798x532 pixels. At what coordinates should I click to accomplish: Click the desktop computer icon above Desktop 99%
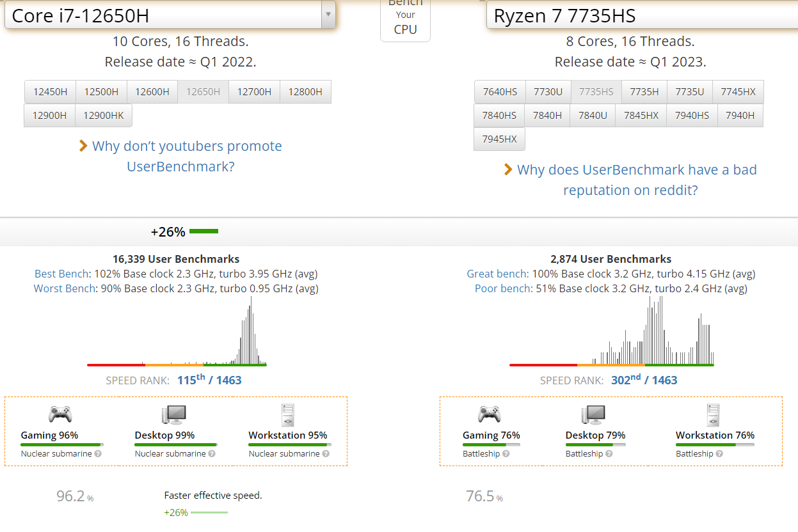coord(173,415)
